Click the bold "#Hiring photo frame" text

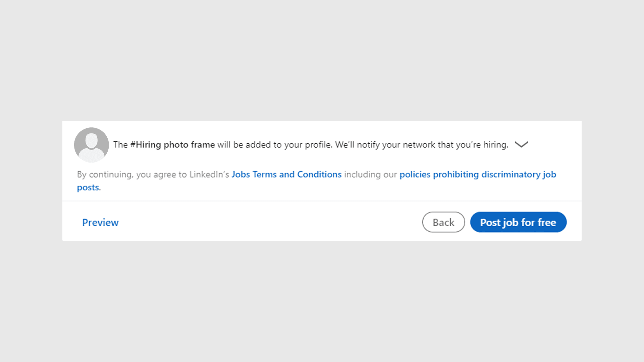coord(172,144)
